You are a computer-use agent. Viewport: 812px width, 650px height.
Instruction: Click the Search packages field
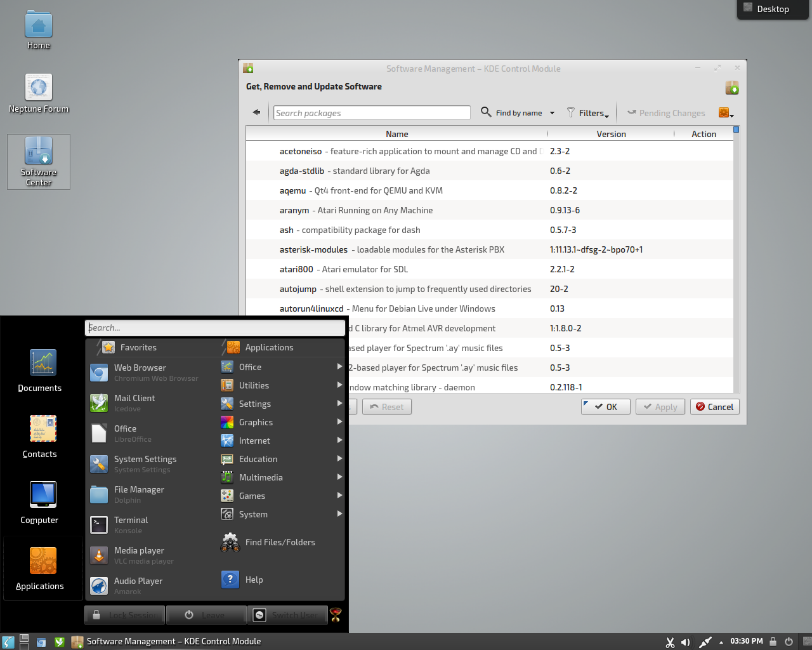(x=372, y=113)
